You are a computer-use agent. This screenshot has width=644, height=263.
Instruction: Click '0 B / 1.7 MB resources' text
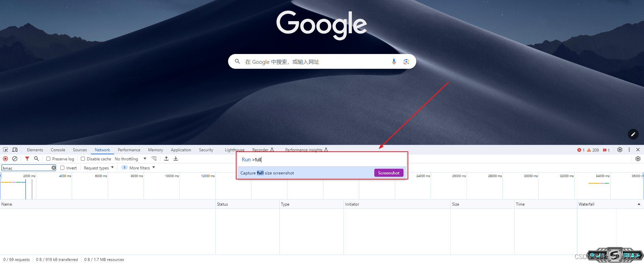pyautogui.click(x=104, y=259)
